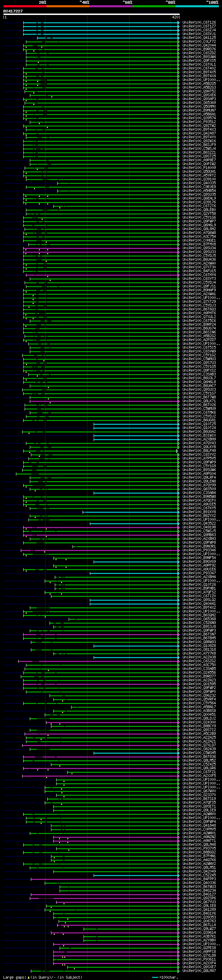
Task: Open hit UniRef100_Q41125
Action: point(199,38)
